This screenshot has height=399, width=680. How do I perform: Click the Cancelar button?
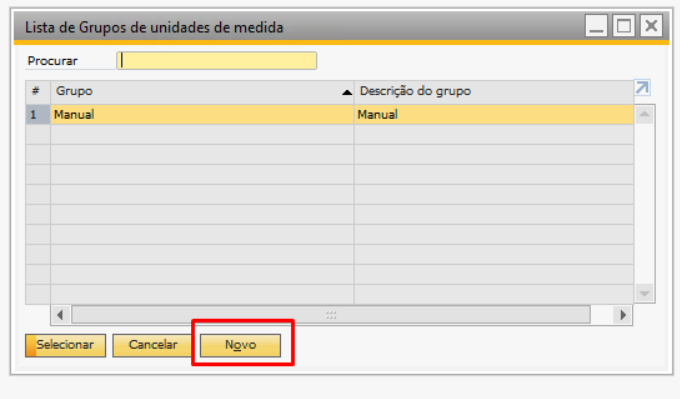click(153, 345)
